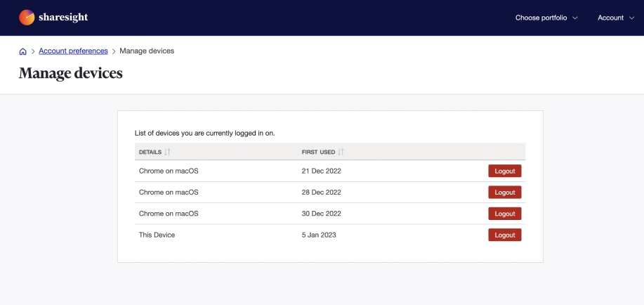This screenshot has height=305, width=644.
Task: Click 'Chrome on macOS' in the 28 Dec row
Action: click(169, 193)
